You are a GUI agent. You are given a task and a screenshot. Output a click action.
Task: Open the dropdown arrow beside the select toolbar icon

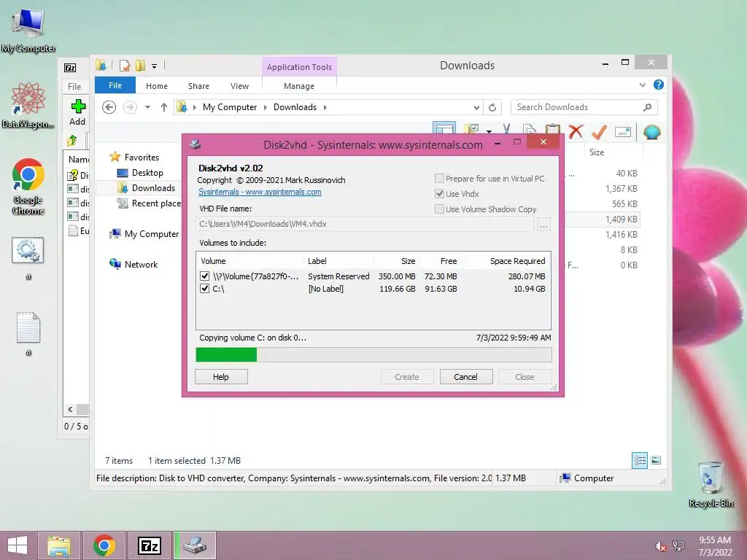[489, 130]
